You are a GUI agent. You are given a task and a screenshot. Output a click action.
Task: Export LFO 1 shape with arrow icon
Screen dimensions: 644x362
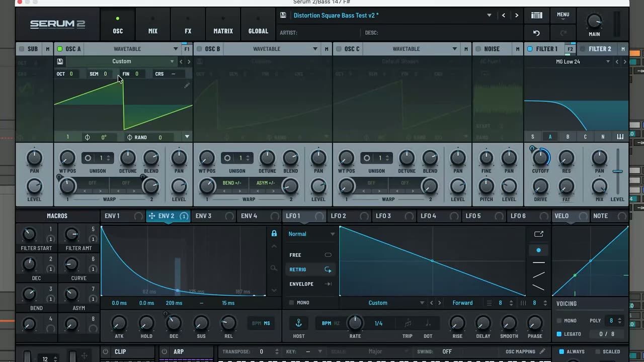[539, 234]
